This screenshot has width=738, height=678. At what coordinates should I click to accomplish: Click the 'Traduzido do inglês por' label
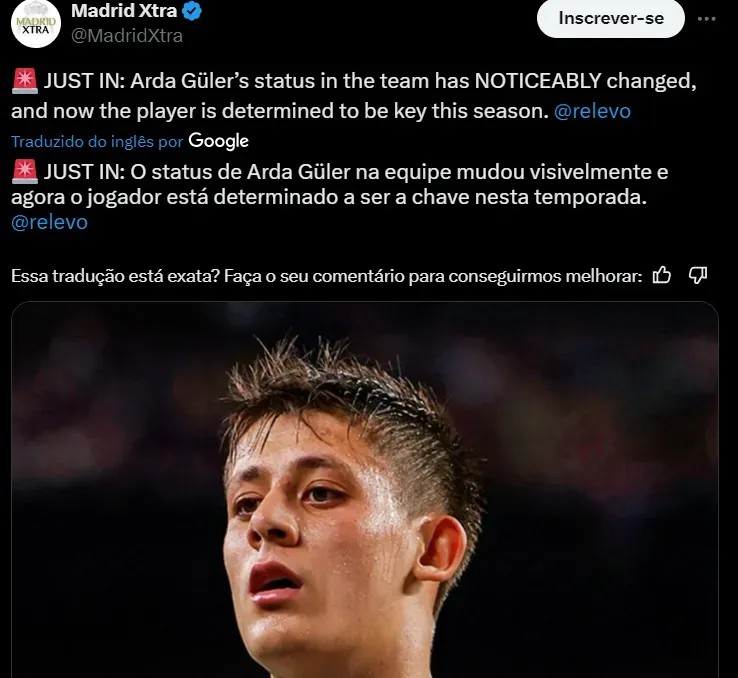point(97,142)
